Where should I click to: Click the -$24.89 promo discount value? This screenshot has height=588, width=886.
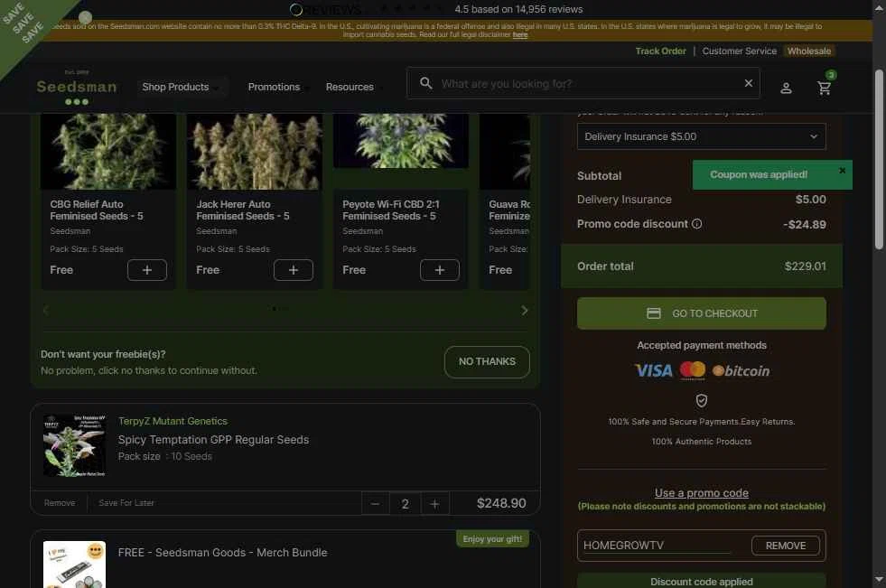pyautogui.click(x=805, y=224)
